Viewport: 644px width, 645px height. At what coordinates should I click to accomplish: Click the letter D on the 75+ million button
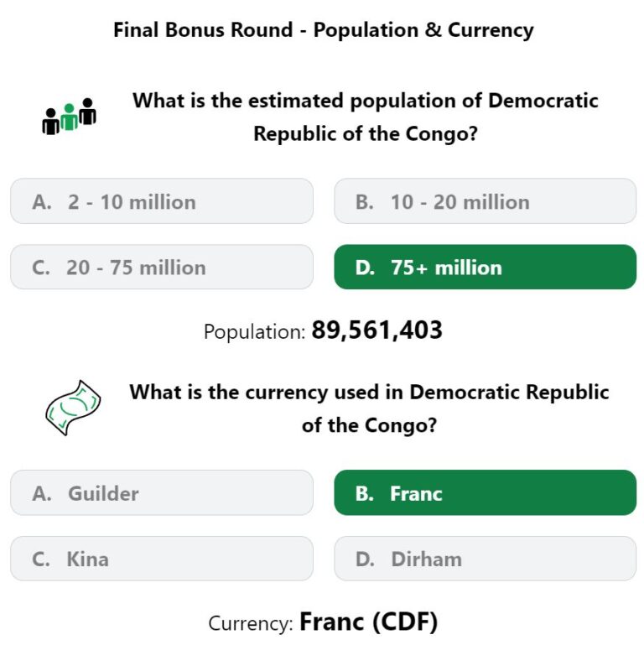point(365,268)
